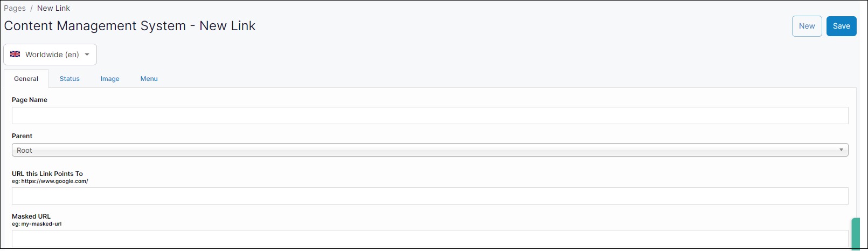Click the Content Management System page heading

coord(130,26)
